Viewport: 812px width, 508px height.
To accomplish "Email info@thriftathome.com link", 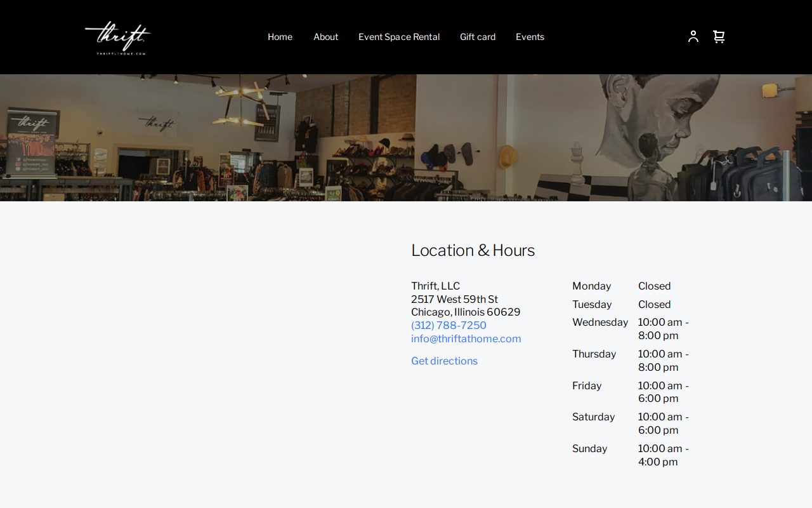I will 466,339.
